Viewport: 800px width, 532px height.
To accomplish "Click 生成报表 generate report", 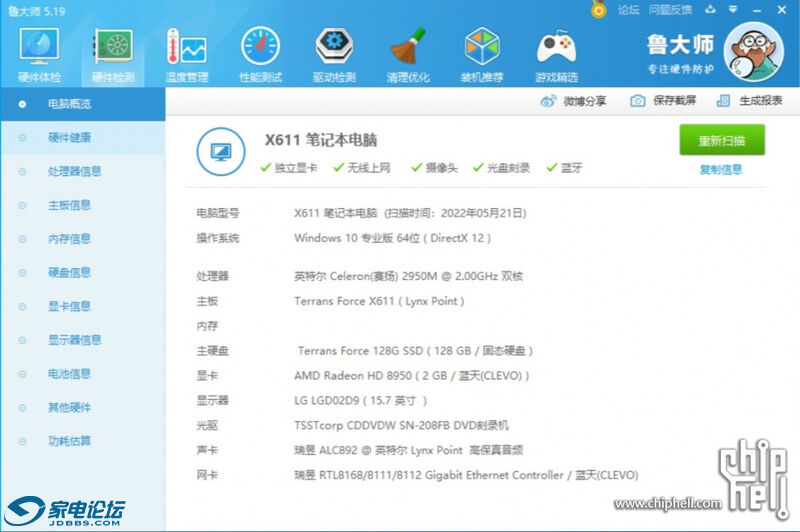I will (x=761, y=100).
